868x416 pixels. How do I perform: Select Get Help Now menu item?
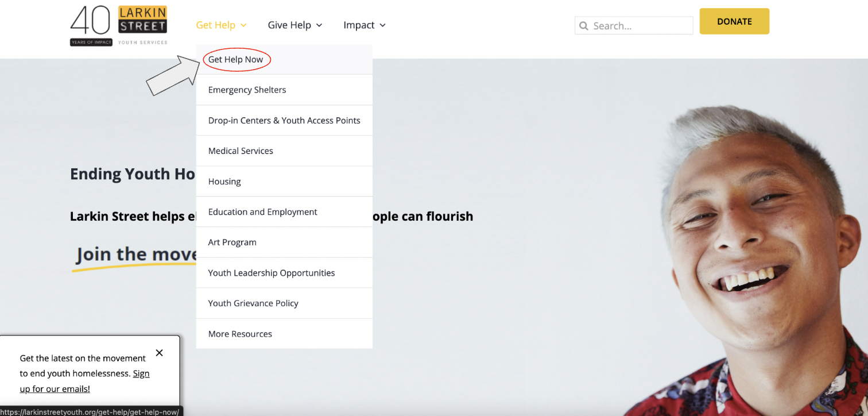tap(235, 60)
